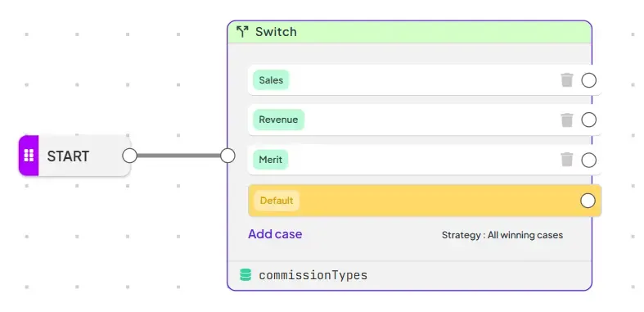Click the purple START node grid icon
644x312 pixels.
[x=29, y=156]
